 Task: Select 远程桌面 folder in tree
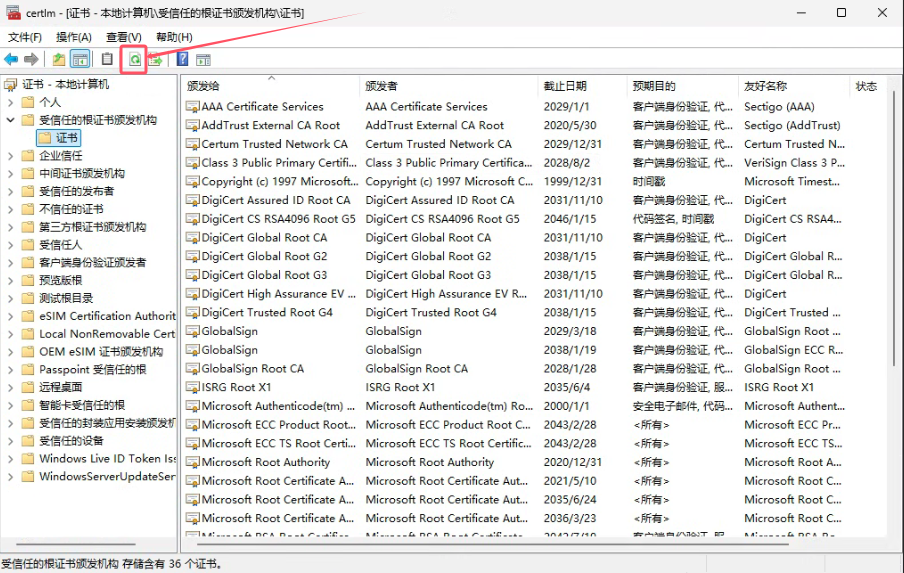coord(60,387)
